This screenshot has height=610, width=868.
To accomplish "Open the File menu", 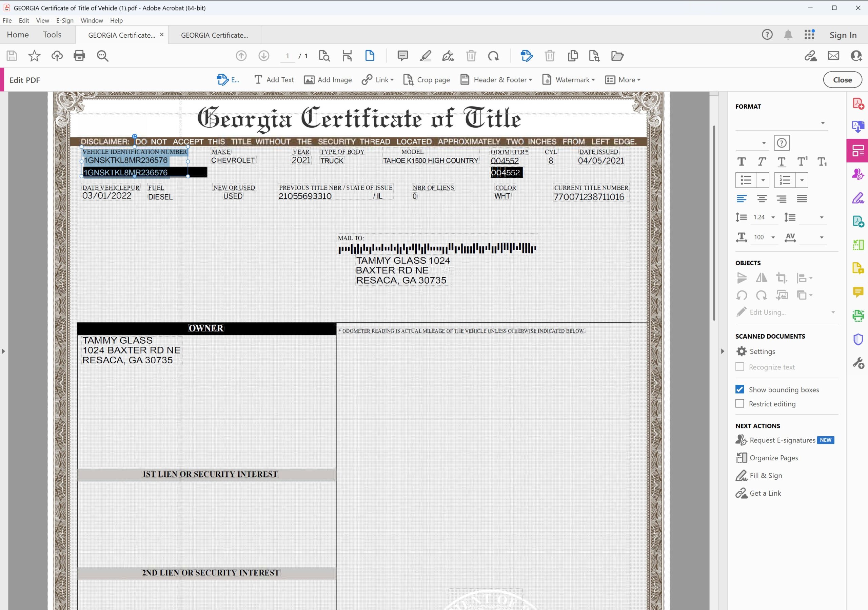I will [7, 20].
